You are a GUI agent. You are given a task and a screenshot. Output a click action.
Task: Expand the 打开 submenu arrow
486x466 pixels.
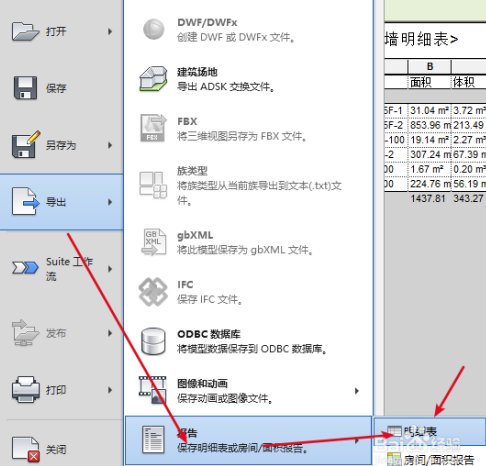tap(110, 32)
